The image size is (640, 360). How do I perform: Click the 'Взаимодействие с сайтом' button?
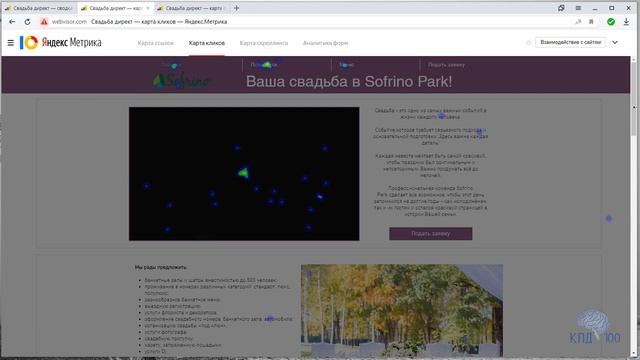570,42
